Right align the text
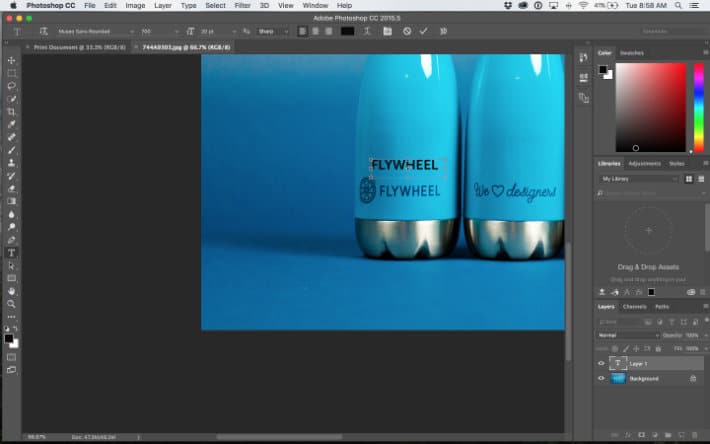The image size is (710, 444). [x=329, y=31]
